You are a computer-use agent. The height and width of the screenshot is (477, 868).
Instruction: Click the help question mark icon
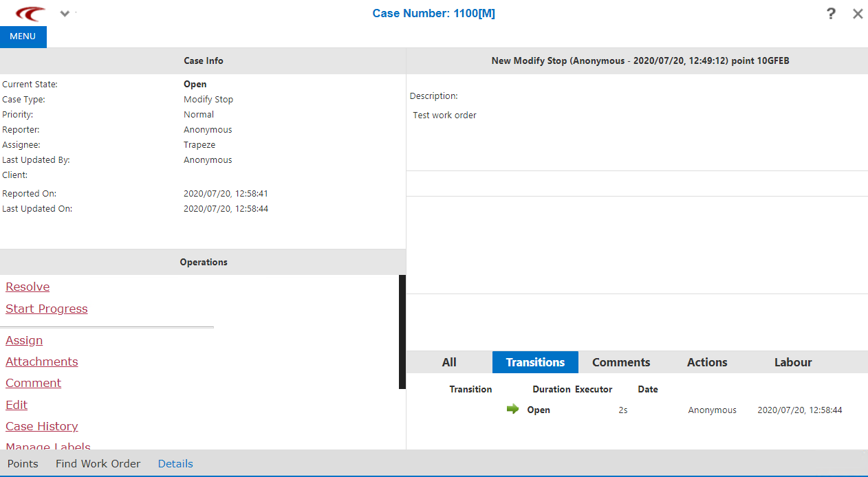pyautogui.click(x=830, y=13)
